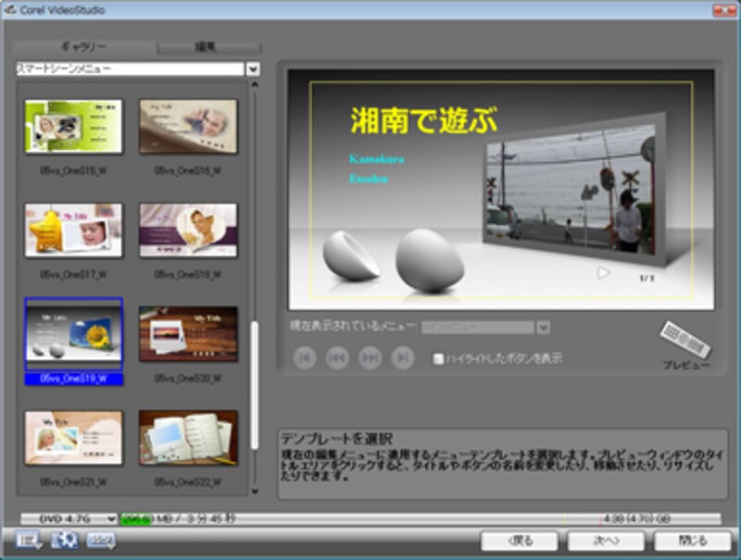Click the go to end playback button
This screenshot has height=560, width=741.
coord(403,358)
